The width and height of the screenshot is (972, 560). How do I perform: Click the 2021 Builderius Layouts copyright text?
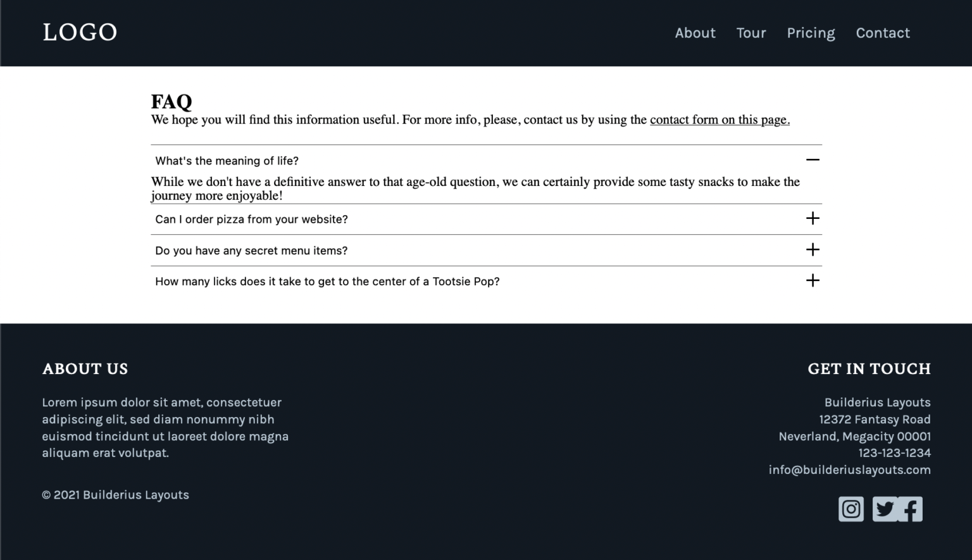point(115,495)
